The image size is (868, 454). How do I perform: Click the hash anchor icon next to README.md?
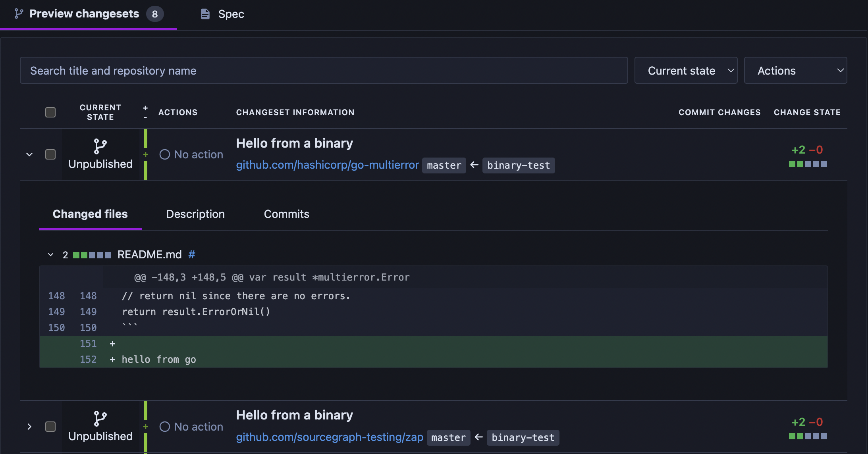(192, 254)
